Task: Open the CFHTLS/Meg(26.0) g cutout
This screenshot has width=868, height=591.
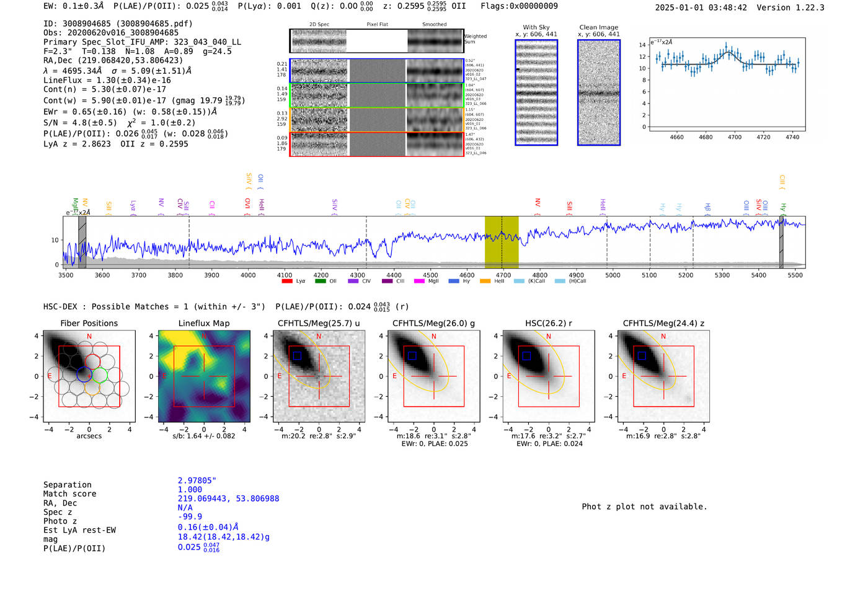Action: (x=433, y=376)
